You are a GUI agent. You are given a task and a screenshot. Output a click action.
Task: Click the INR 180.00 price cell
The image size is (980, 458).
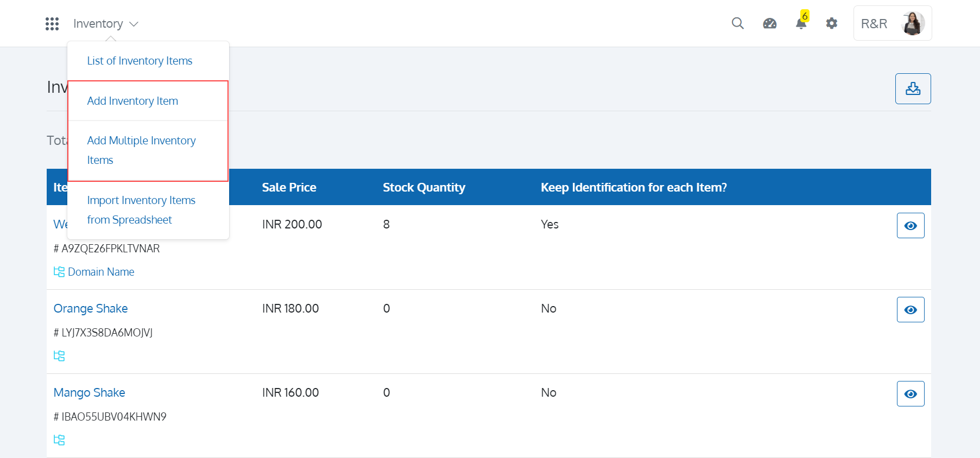click(290, 308)
